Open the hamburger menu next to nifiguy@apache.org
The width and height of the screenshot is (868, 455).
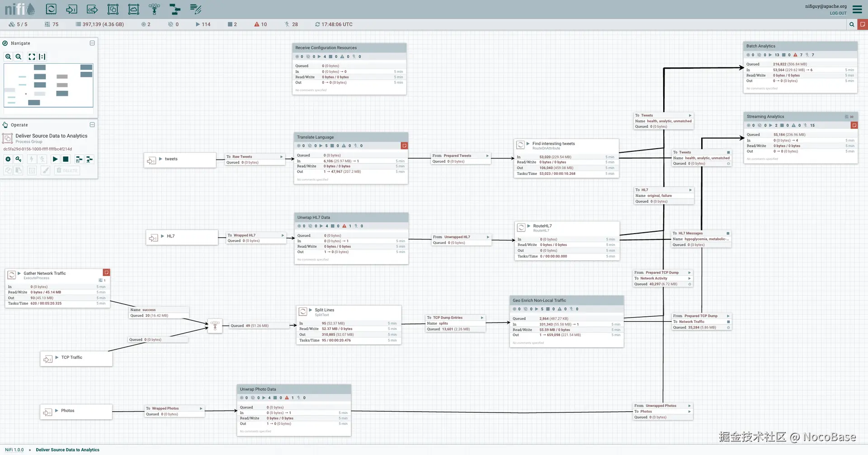858,9
